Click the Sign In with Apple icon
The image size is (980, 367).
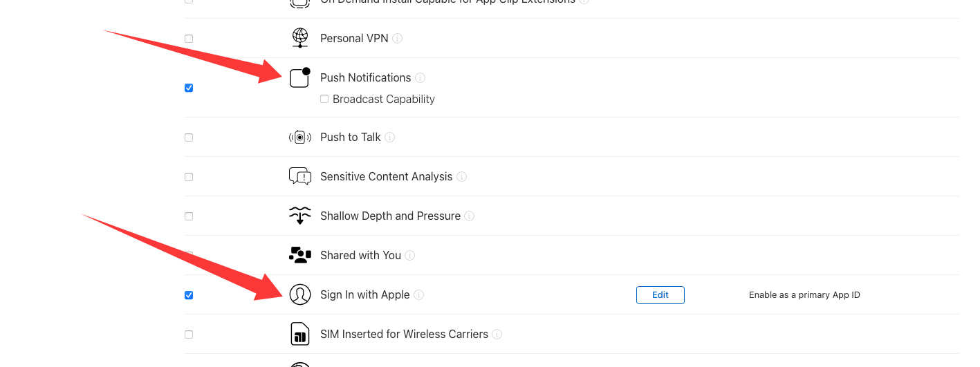299,294
